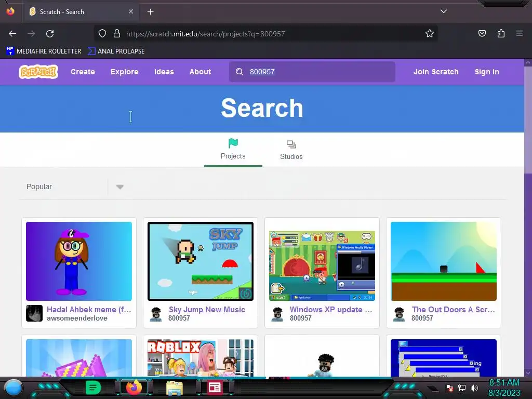Click the Scratch search box with 800957
Screen dimensions: 532x399
click(312, 72)
